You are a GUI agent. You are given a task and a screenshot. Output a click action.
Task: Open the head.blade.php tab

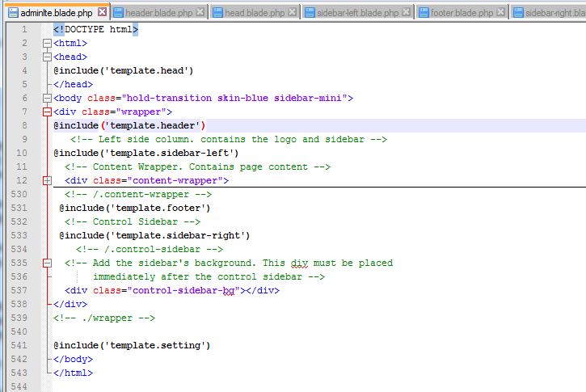pos(254,13)
